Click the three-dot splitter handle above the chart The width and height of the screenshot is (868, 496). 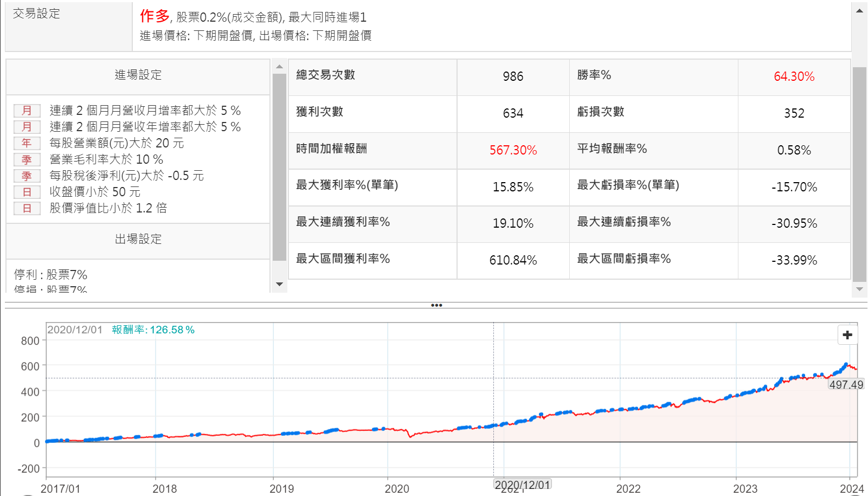tap(436, 305)
